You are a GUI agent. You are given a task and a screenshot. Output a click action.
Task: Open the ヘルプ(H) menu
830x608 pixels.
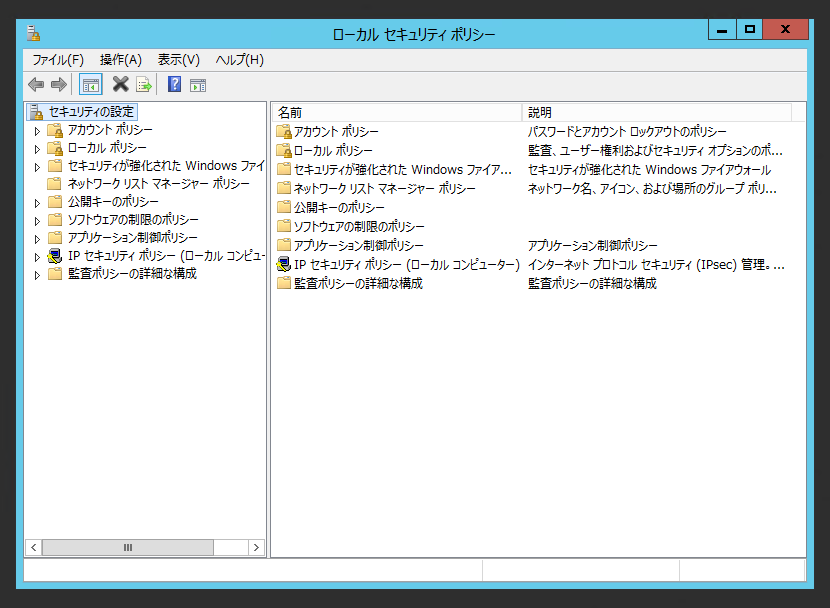pos(239,60)
